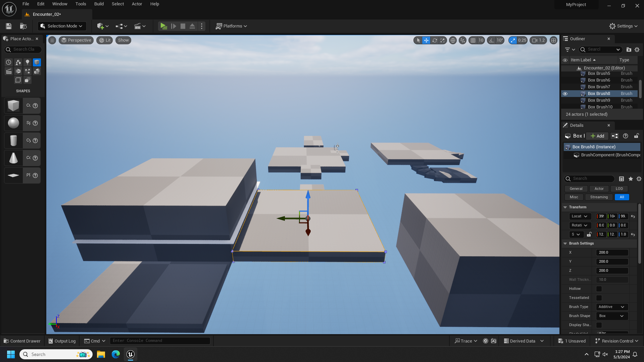The width and height of the screenshot is (644, 362).
Task: Open the Cinematics clapperboard dropdown
Action: 140,26
